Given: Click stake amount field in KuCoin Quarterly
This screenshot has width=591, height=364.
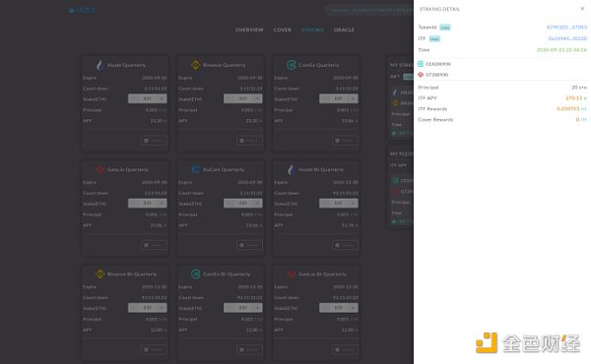Looking at the screenshot, I should (243, 204).
